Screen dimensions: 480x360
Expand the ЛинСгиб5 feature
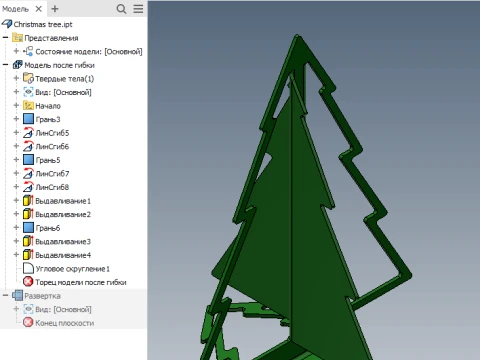pos(16,133)
